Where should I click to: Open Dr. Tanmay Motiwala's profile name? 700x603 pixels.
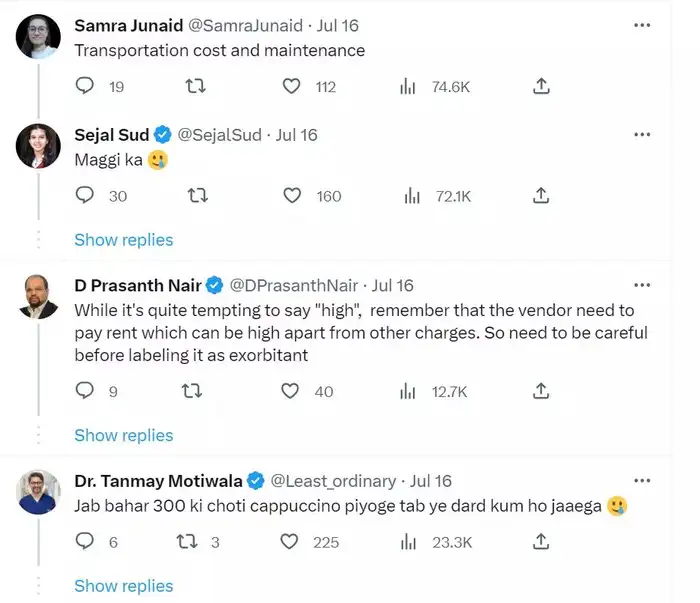coord(158,481)
